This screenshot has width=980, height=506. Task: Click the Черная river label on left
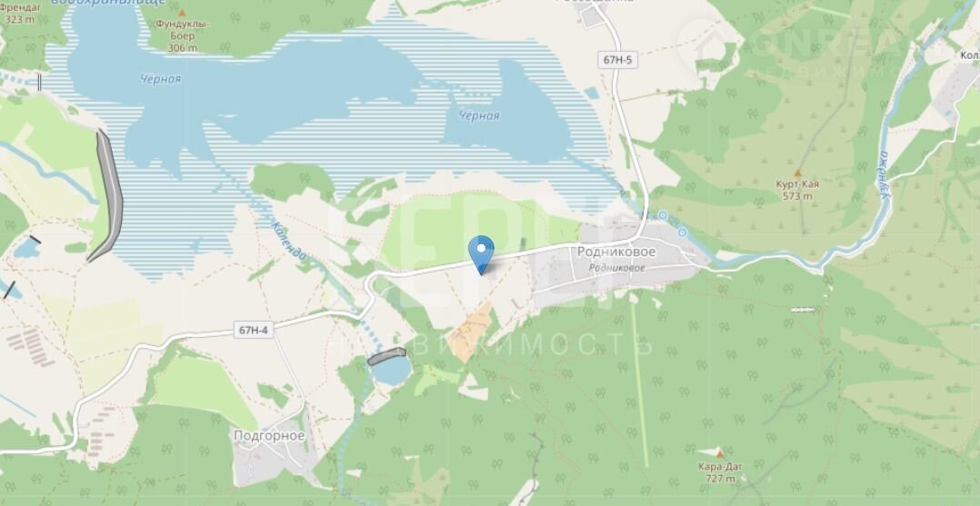click(x=161, y=79)
